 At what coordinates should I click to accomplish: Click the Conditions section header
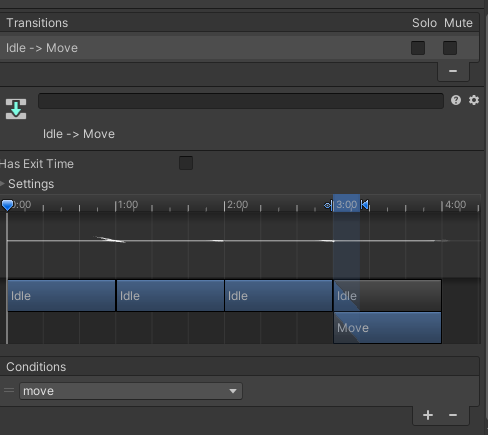pyautogui.click(x=239, y=367)
